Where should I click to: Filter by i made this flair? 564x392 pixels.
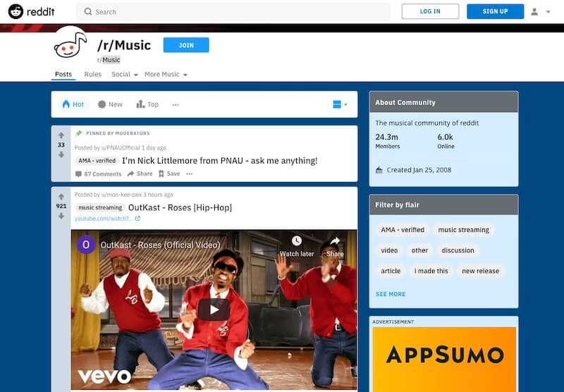coord(431,271)
